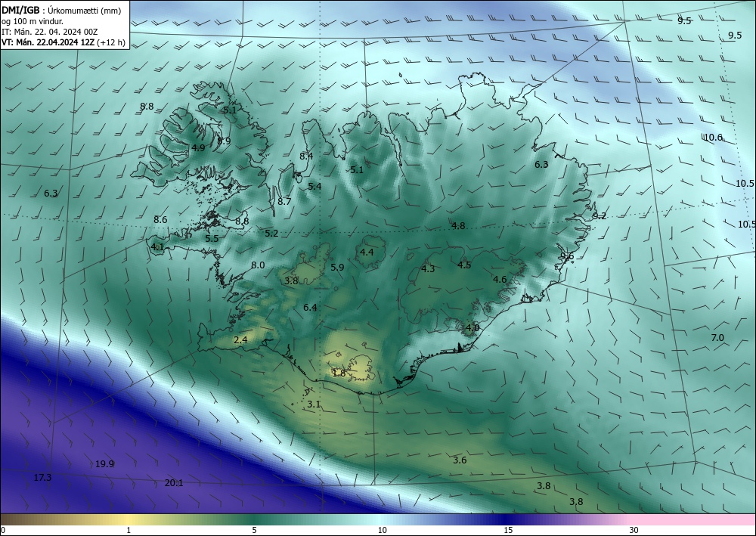
Task: Select the 9.2 value on the east coast
Action: [x=600, y=216]
